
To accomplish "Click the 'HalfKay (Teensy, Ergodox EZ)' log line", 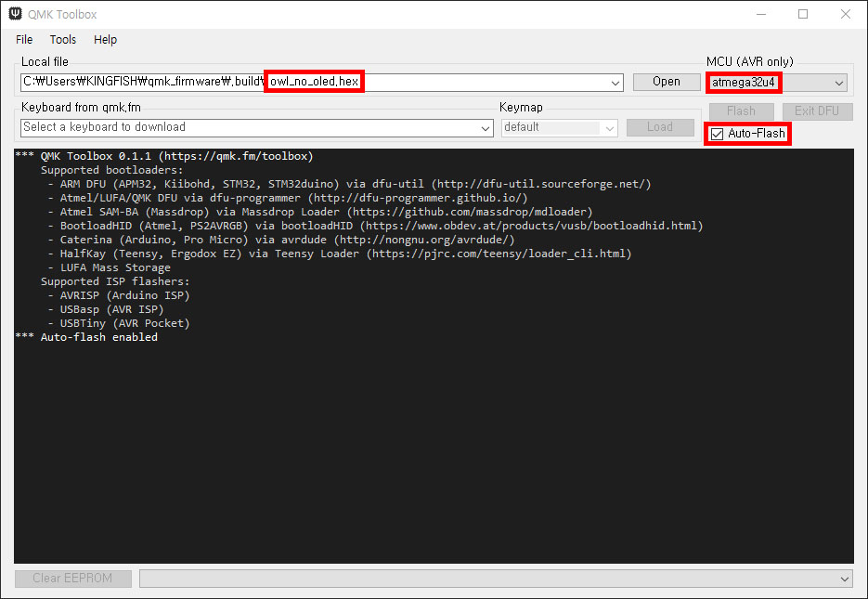I will coord(340,254).
